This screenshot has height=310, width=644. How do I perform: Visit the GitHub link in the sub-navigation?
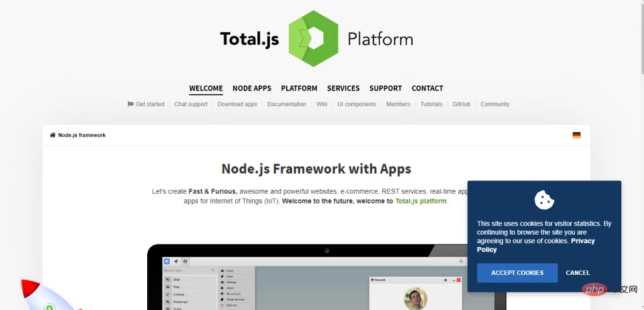pyautogui.click(x=461, y=104)
